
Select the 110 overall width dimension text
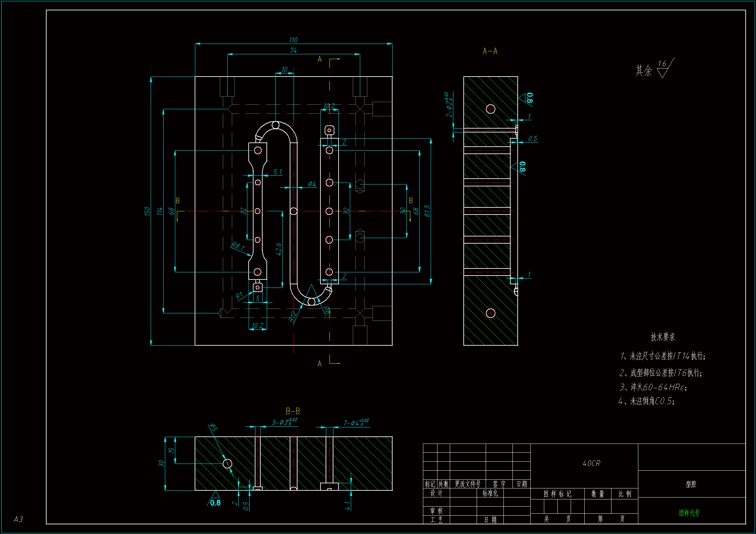[293, 40]
